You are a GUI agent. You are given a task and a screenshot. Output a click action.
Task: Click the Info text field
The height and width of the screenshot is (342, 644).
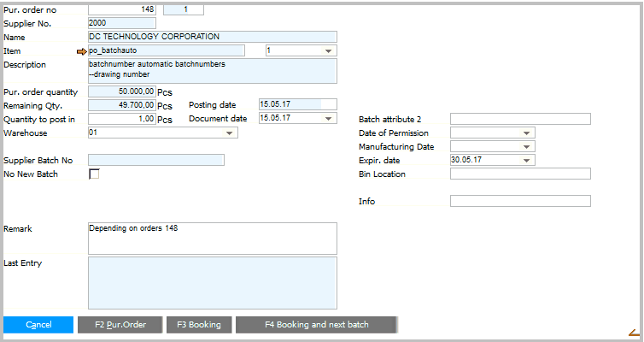click(x=519, y=201)
